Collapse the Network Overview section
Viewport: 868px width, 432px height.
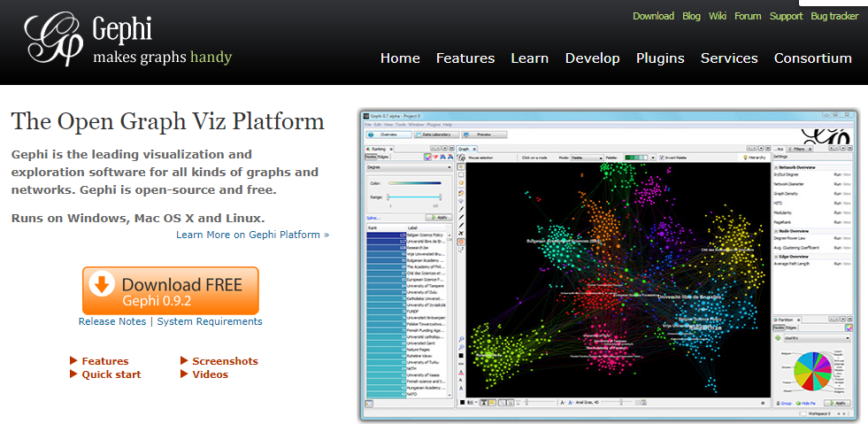click(776, 167)
